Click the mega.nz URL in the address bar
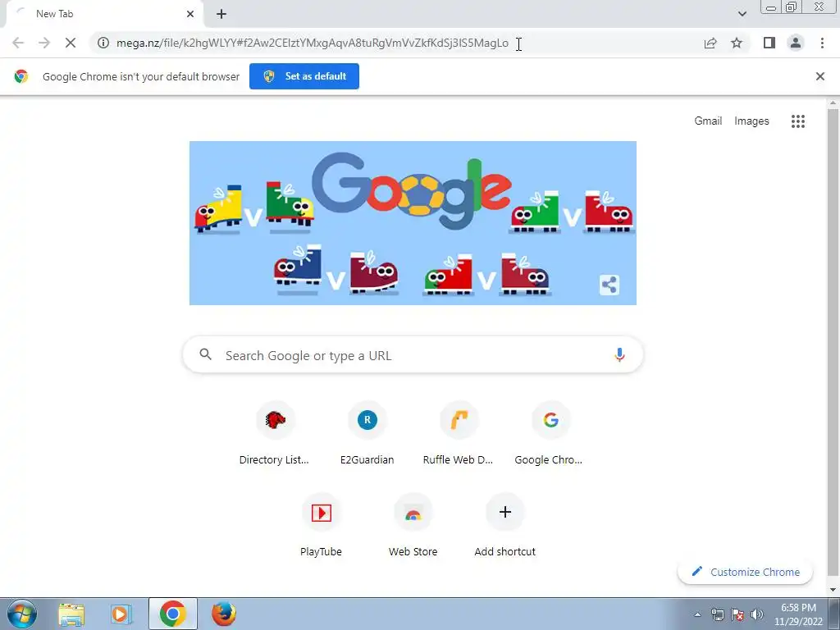Image resolution: width=840 pixels, height=630 pixels. coord(313,43)
